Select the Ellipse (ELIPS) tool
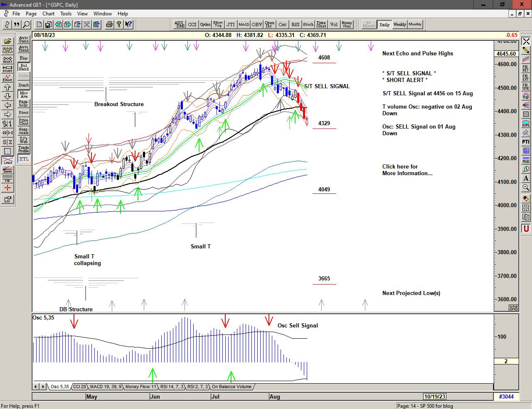 coord(526,124)
